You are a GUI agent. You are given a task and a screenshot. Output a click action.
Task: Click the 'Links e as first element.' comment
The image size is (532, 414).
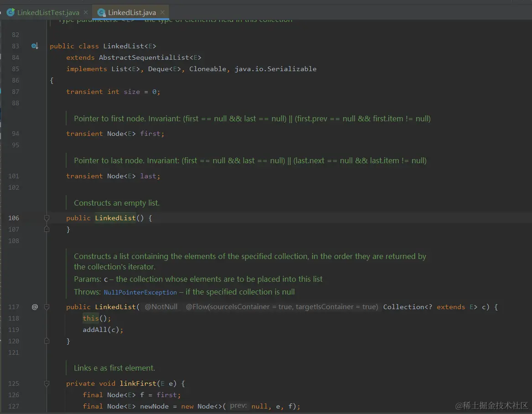(115, 368)
